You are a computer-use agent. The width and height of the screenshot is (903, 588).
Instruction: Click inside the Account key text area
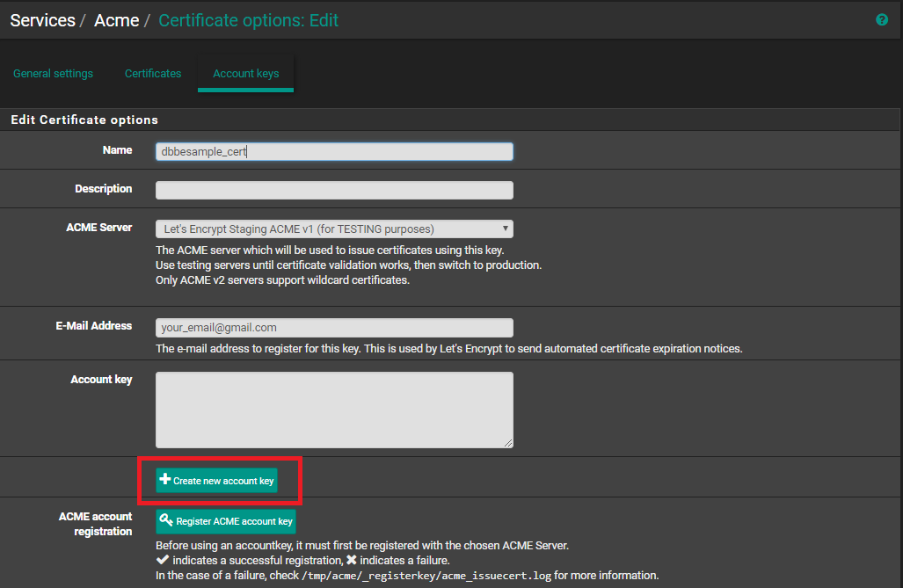334,410
